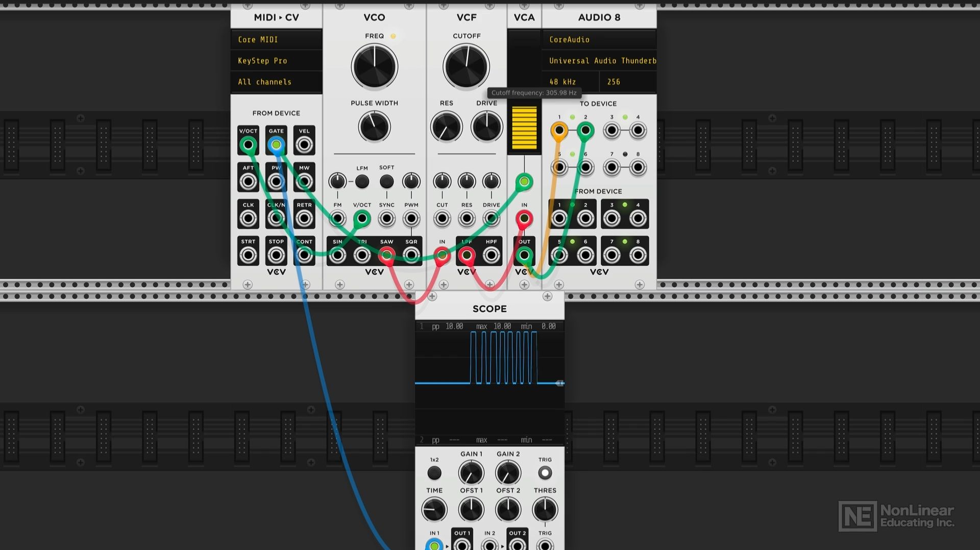Click the VCF LPF output jack
The height and width of the screenshot is (550, 980).
[x=467, y=255]
